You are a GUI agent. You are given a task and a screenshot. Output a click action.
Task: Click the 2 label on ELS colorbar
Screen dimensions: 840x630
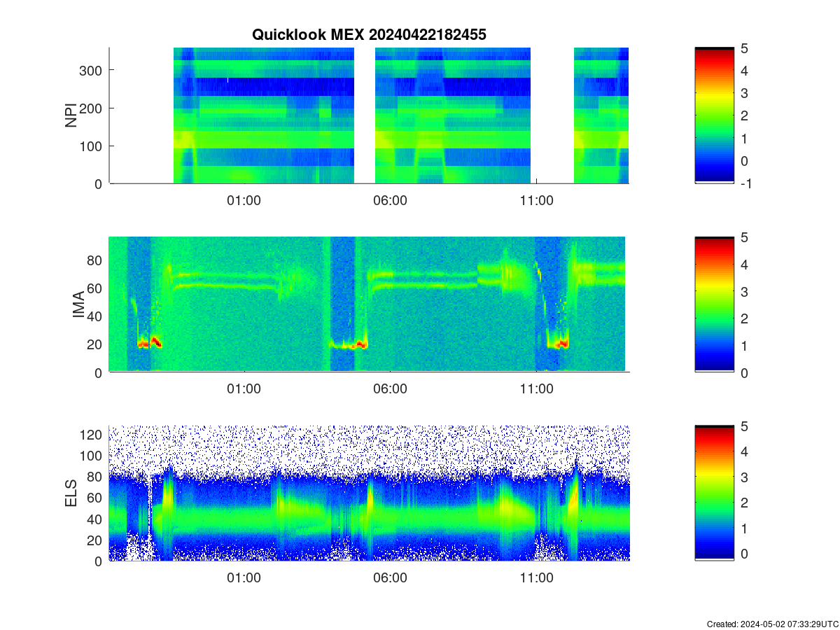pos(744,503)
